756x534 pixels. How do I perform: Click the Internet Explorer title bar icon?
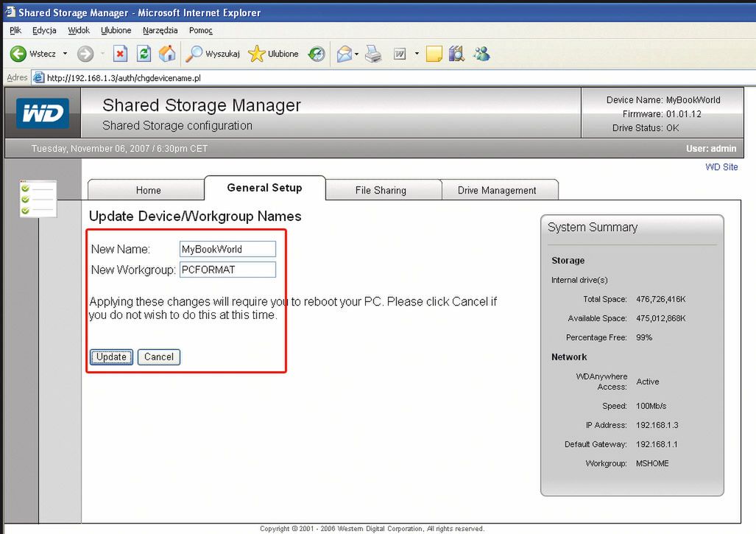(x=10, y=12)
